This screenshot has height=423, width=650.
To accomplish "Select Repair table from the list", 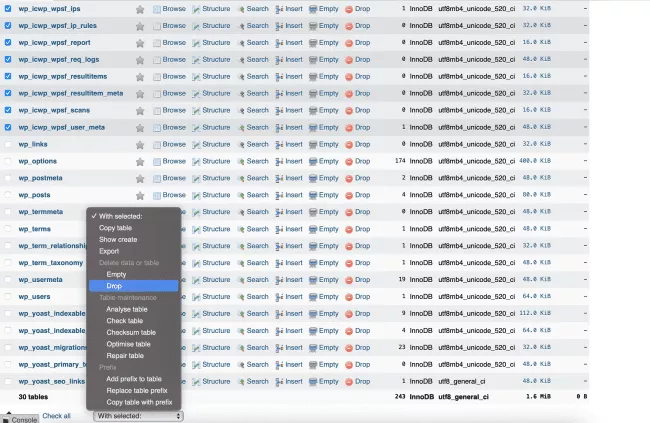I will [x=125, y=355].
